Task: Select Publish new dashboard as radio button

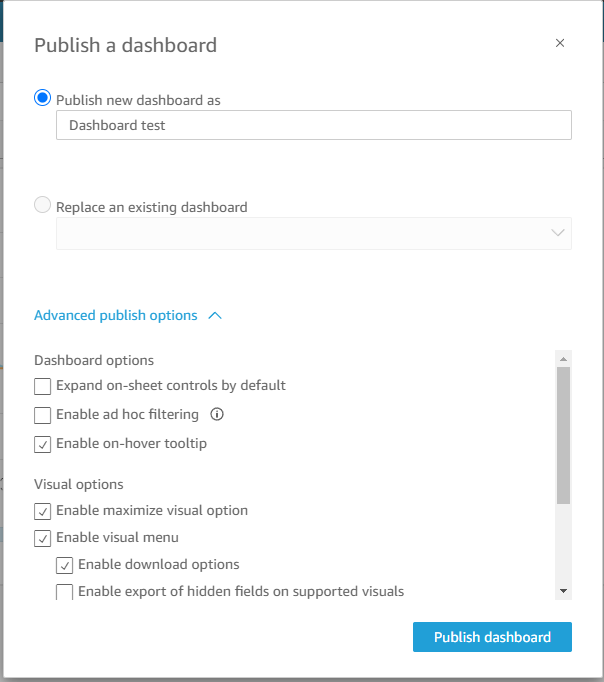Action: tap(42, 98)
